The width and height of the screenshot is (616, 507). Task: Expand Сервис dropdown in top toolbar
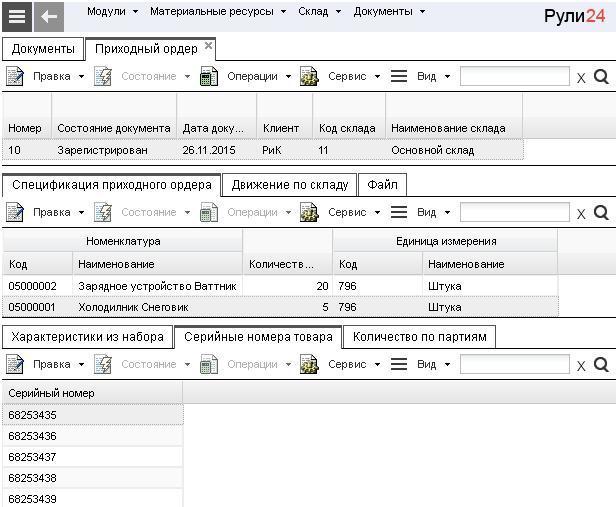click(377, 77)
